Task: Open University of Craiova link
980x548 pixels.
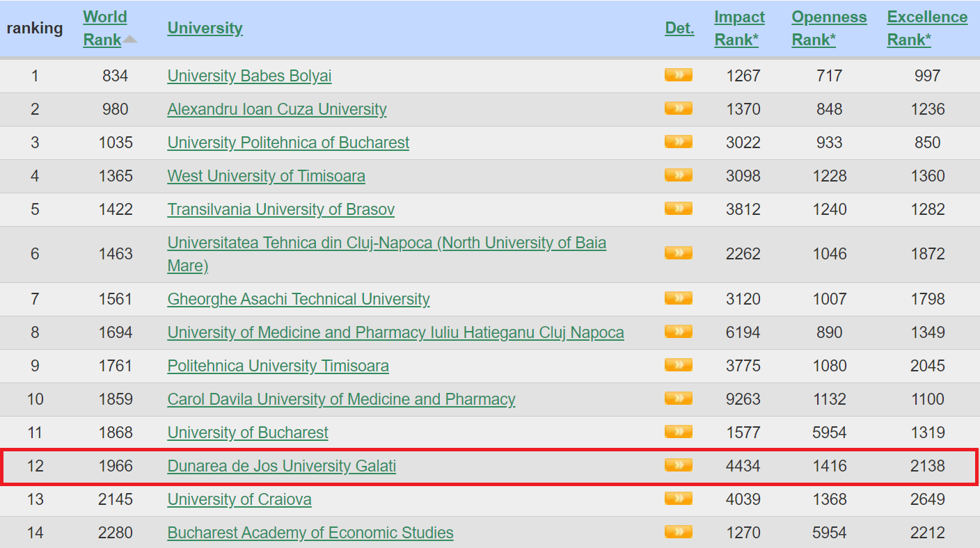Action: coord(239,499)
